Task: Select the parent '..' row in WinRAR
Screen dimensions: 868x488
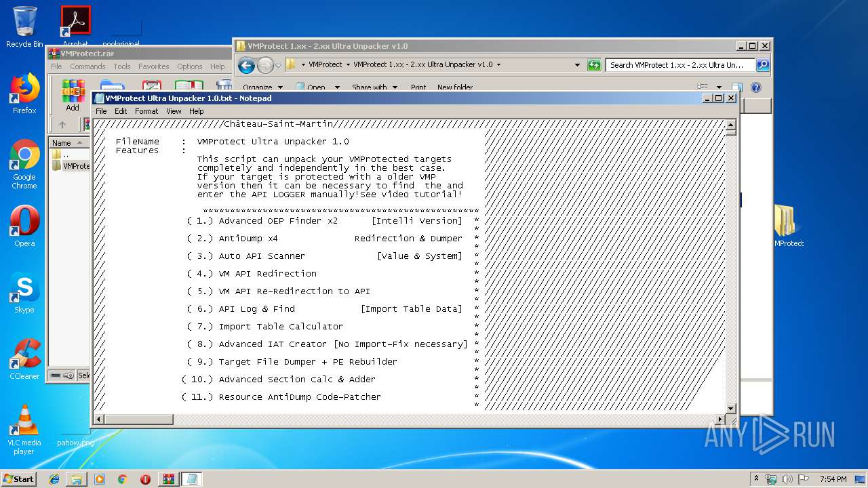Action: [71, 155]
